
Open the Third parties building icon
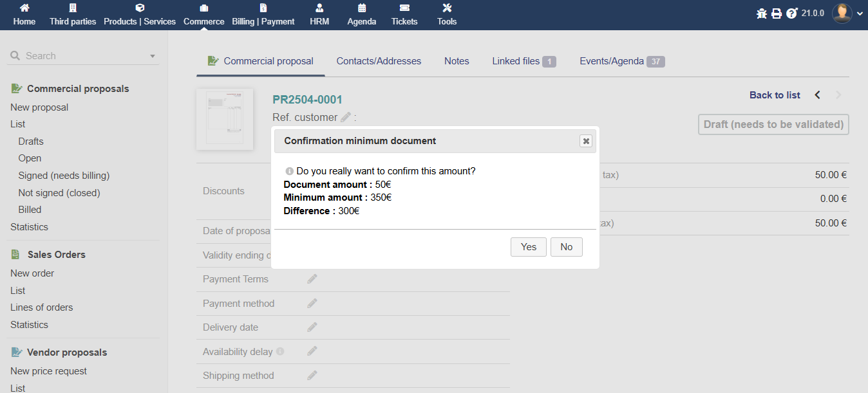(x=73, y=8)
